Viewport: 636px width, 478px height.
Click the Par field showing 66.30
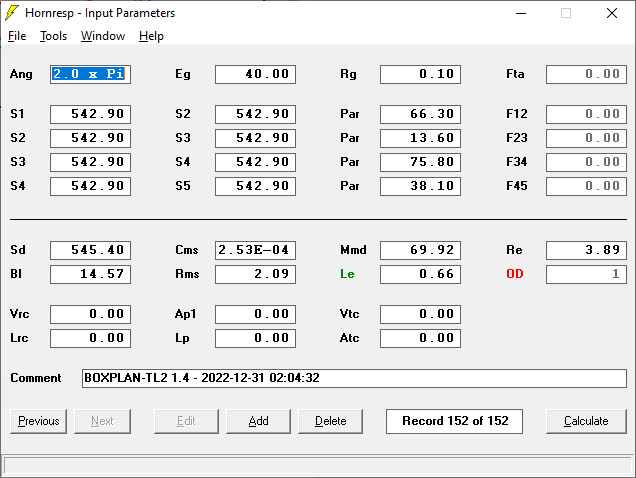(420, 114)
